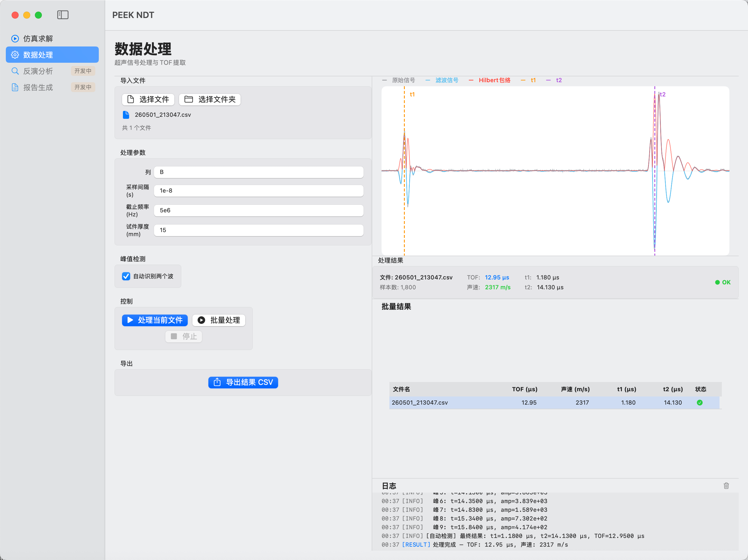Click the 选择文件夹 folder button
Image resolution: width=748 pixels, height=560 pixels.
tap(210, 99)
